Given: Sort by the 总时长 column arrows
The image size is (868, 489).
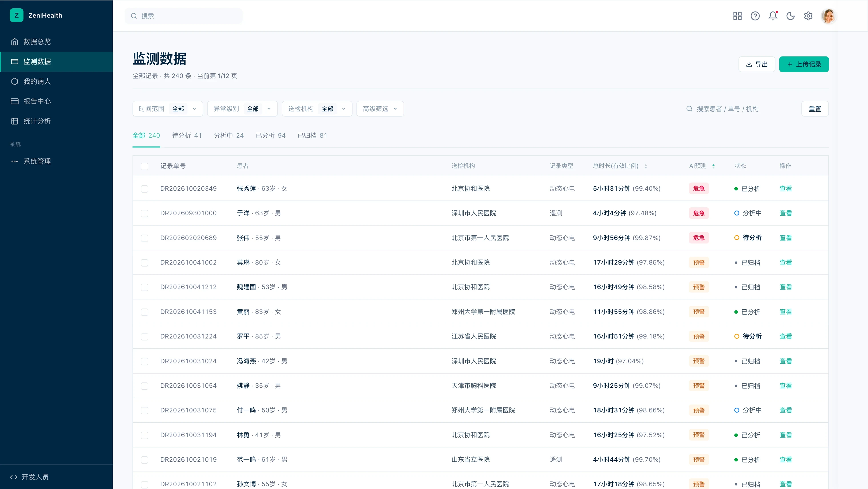Looking at the screenshot, I should coord(646,166).
